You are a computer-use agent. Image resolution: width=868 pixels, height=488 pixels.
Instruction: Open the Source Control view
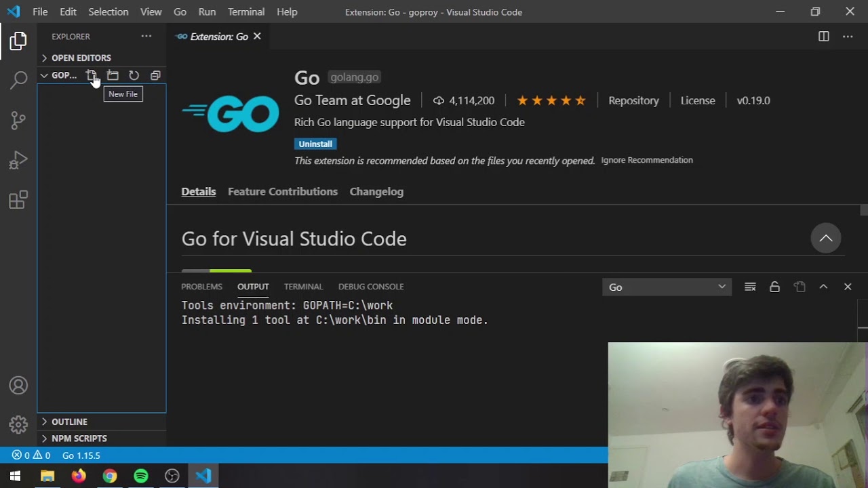(18, 121)
